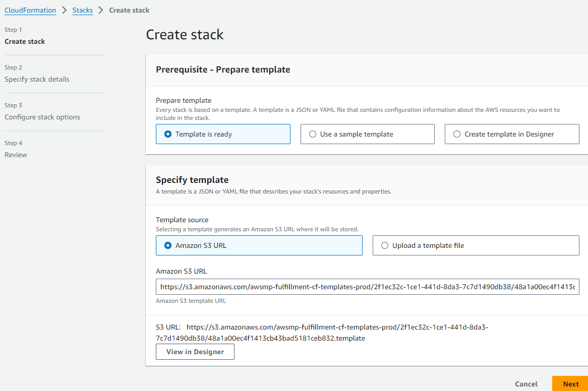Choose Use a sample template option
The width and height of the screenshot is (588, 391).
click(x=367, y=134)
